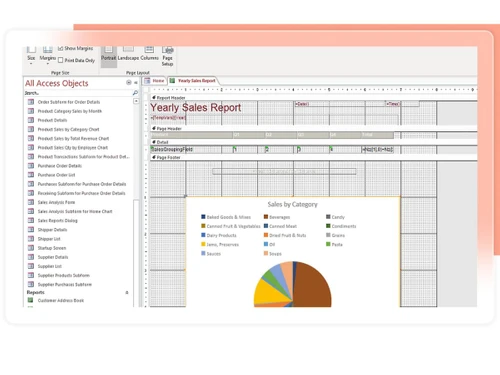Click the 'Dried Fruit & Nuts' legend label
500x375 pixels.
click(288, 235)
